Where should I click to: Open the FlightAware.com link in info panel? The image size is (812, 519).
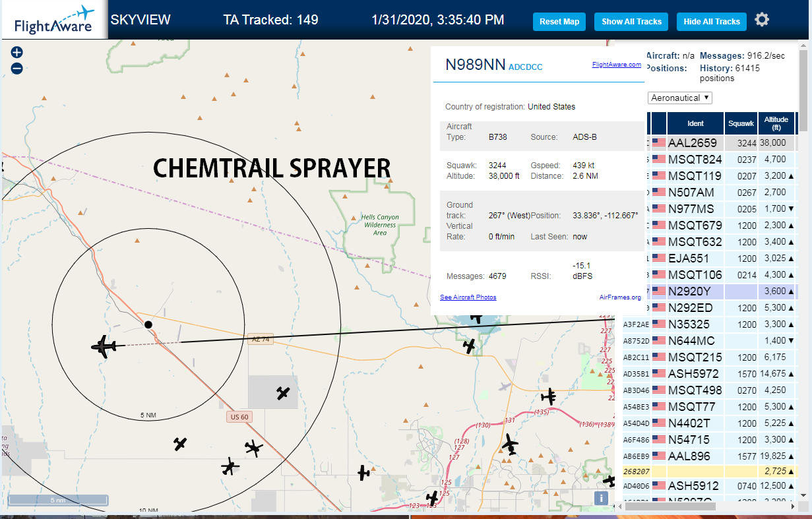[x=617, y=65]
